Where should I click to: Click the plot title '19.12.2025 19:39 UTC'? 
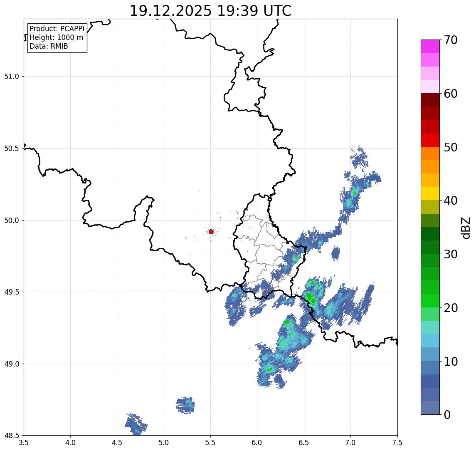(x=210, y=11)
